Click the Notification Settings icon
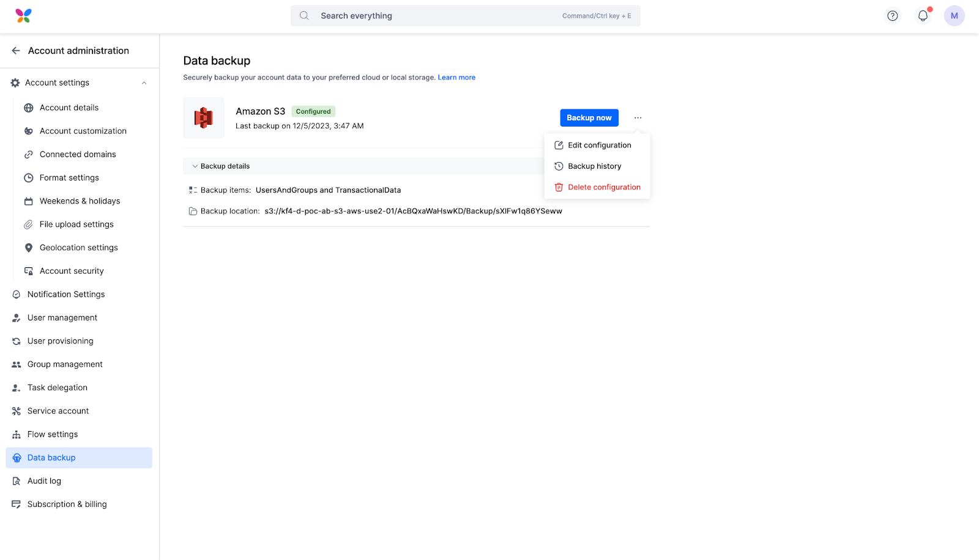 click(17, 295)
